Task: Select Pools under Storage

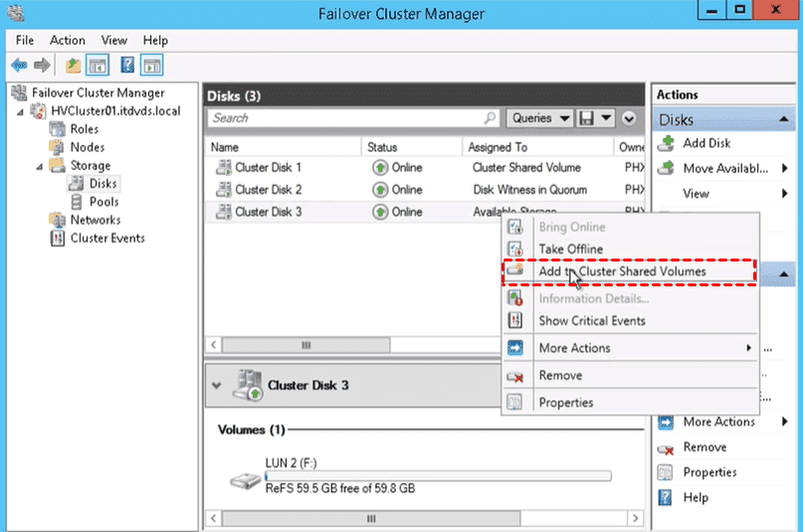Action: coord(103,202)
